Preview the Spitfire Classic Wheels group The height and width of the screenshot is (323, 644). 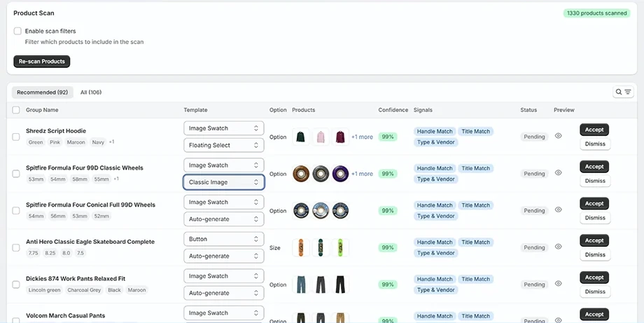pyautogui.click(x=558, y=172)
